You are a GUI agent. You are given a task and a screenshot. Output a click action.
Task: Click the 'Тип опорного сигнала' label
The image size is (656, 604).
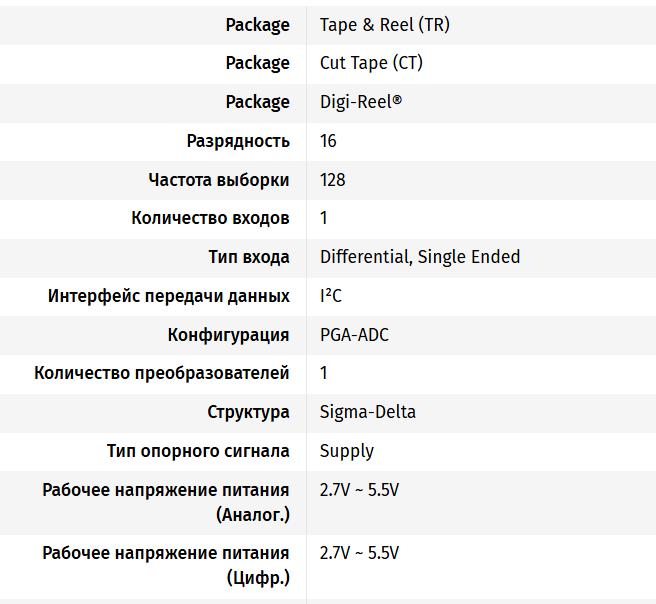click(198, 451)
